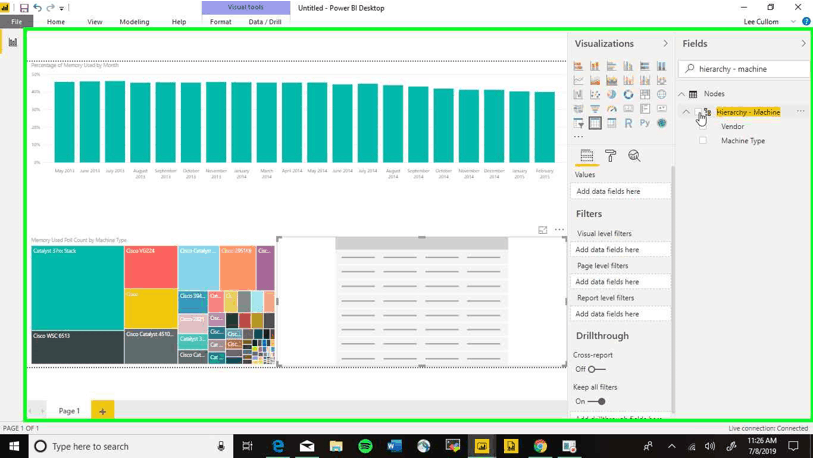Select the Clustered bar chart visualization

(x=612, y=66)
